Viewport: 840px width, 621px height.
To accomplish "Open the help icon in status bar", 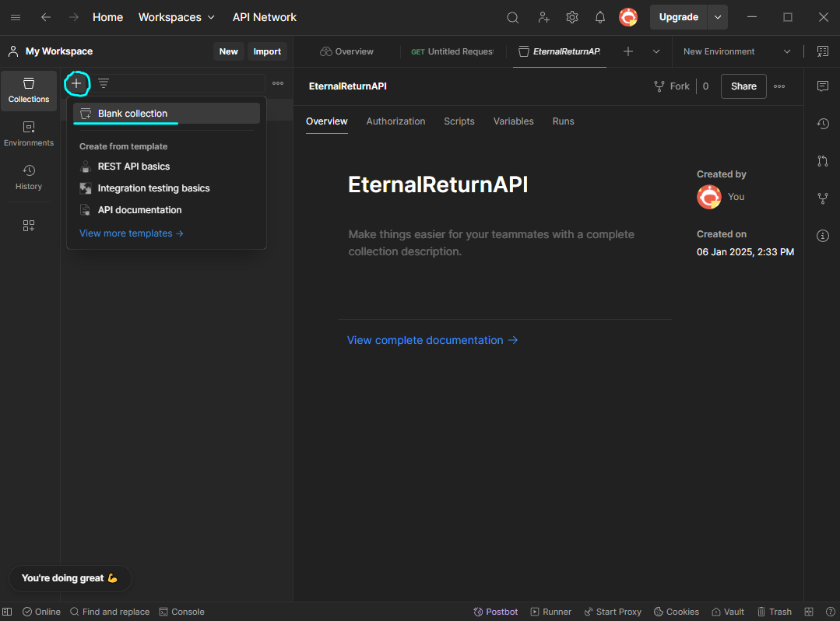I will [x=831, y=612].
